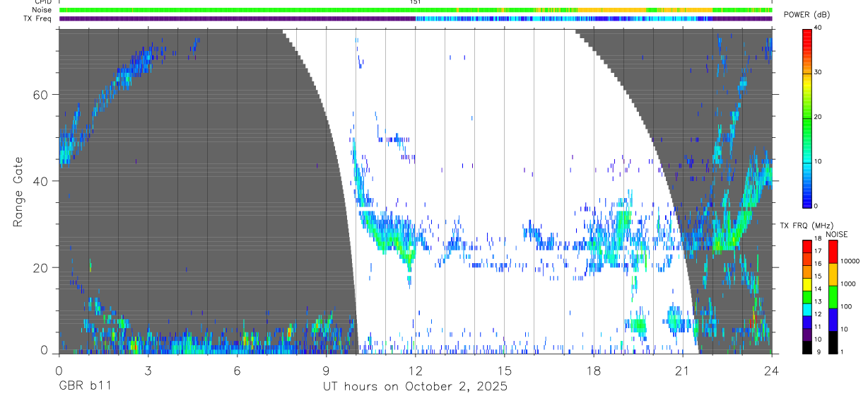Image resolution: width=868 pixels, height=401 pixels.
Task: Click the '9' hour tick on time axis
Action: tap(326, 370)
